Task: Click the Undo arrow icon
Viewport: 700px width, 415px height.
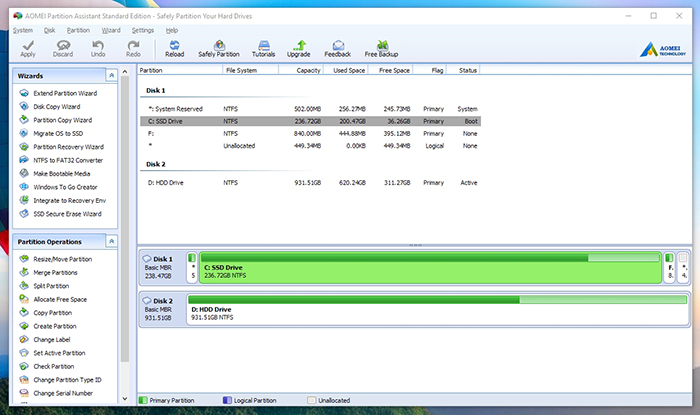Action: 98,45
